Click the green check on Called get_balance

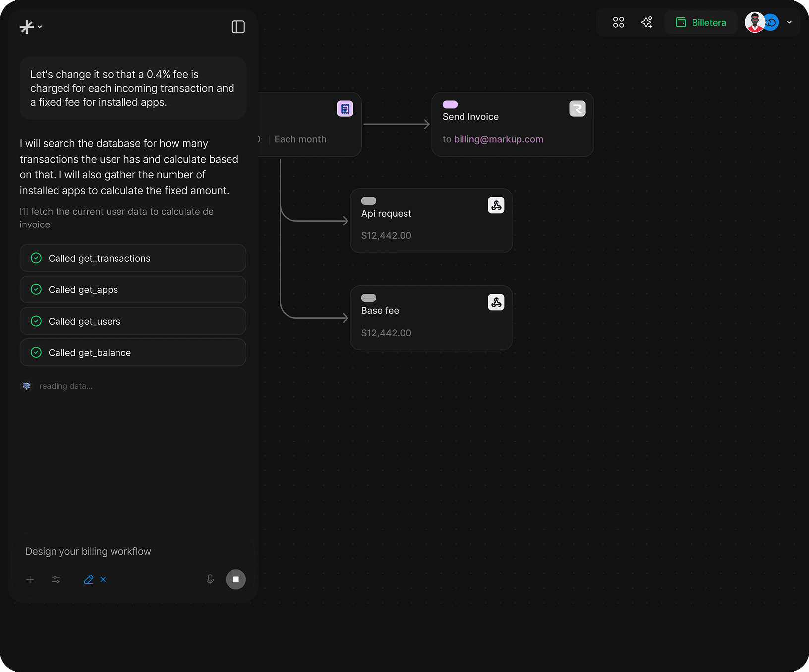36,352
